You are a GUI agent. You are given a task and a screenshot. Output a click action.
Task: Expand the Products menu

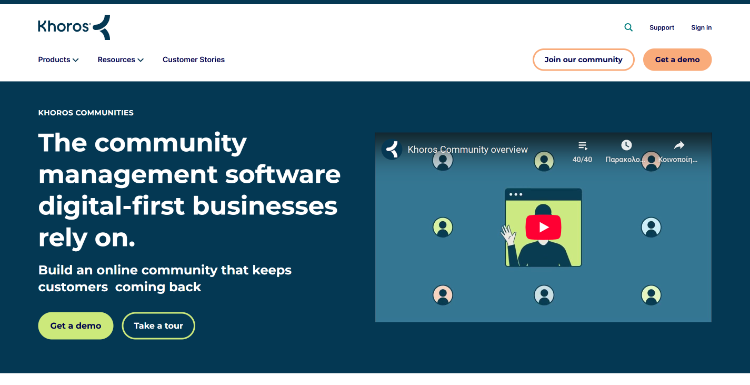[x=58, y=60]
